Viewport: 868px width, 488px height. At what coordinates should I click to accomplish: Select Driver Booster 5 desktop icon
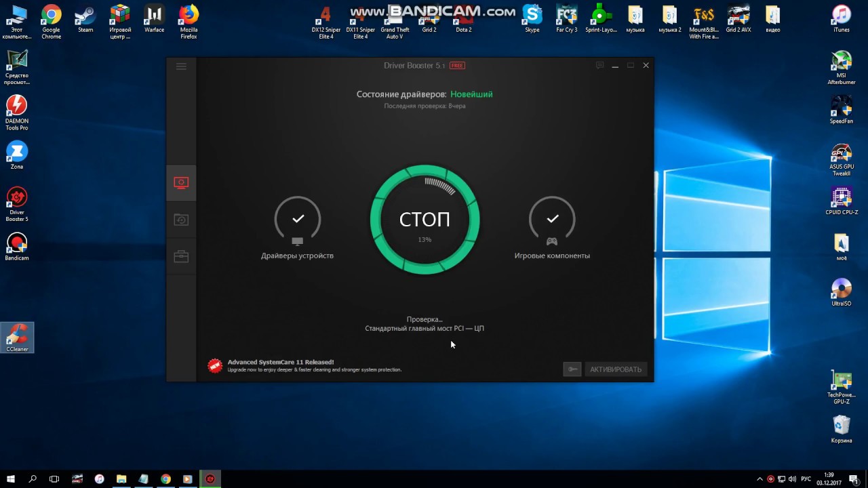coord(17,204)
